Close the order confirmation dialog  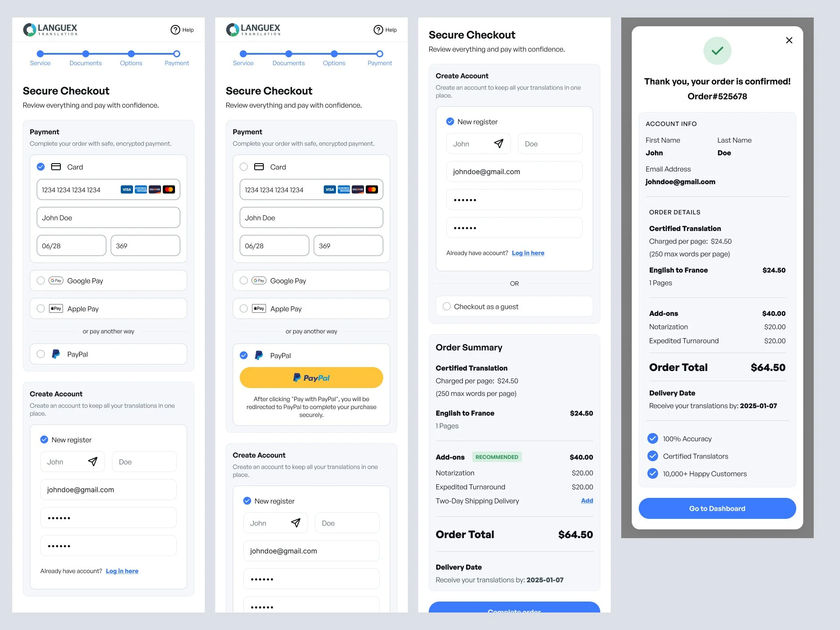click(789, 40)
